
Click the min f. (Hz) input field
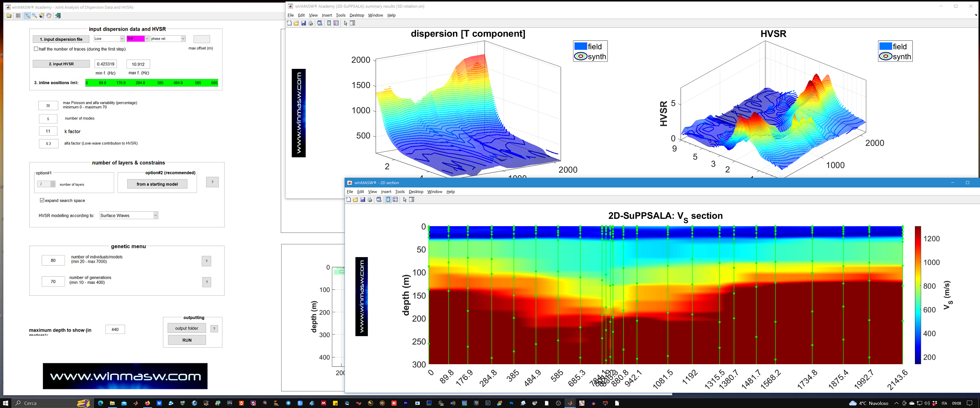(x=105, y=64)
